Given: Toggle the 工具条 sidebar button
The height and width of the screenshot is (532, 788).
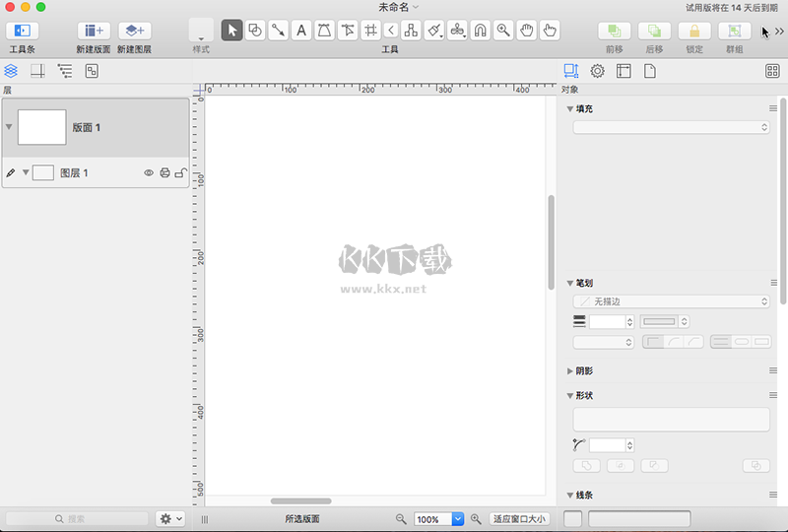Looking at the screenshot, I should 22,31.
